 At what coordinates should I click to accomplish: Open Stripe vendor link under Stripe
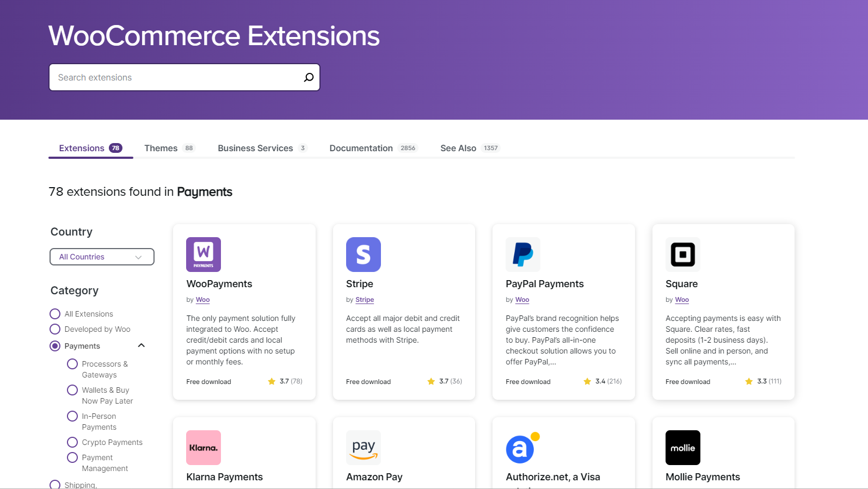click(365, 300)
